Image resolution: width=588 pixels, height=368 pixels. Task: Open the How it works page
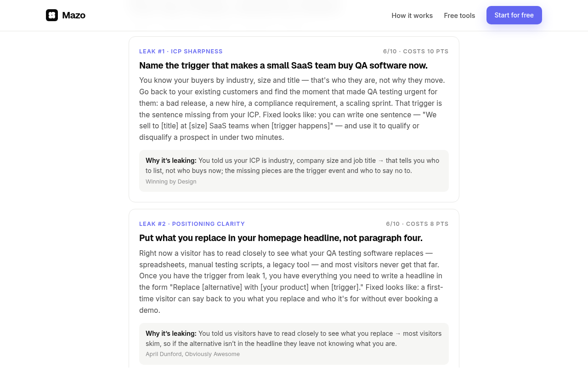(x=412, y=16)
